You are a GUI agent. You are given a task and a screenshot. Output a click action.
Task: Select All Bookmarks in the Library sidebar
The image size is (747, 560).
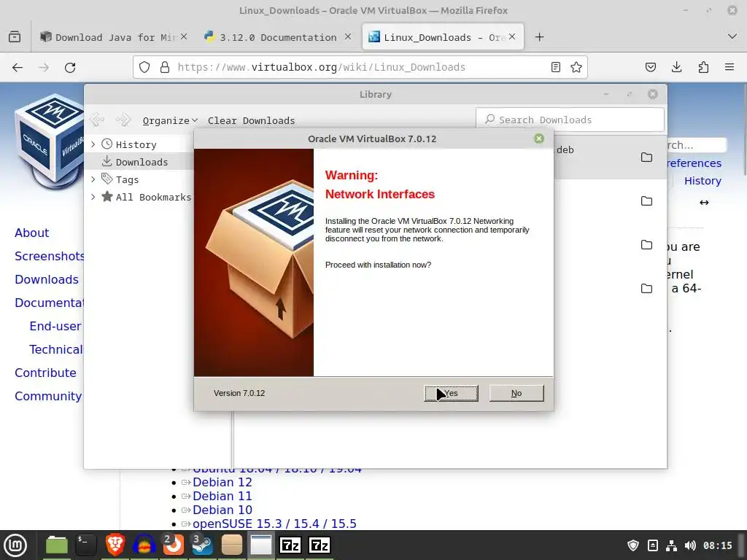(x=153, y=197)
